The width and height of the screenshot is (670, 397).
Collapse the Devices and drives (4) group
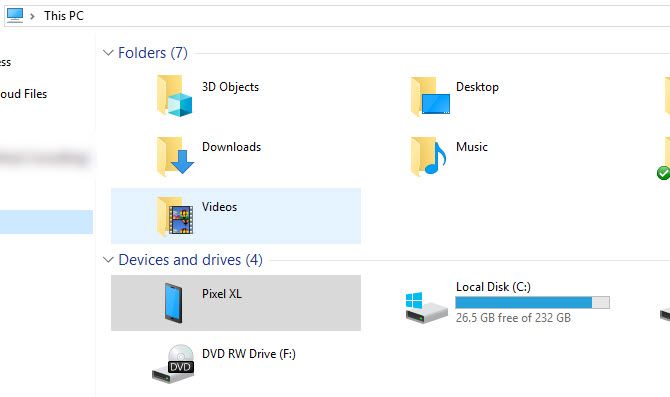[108, 260]
